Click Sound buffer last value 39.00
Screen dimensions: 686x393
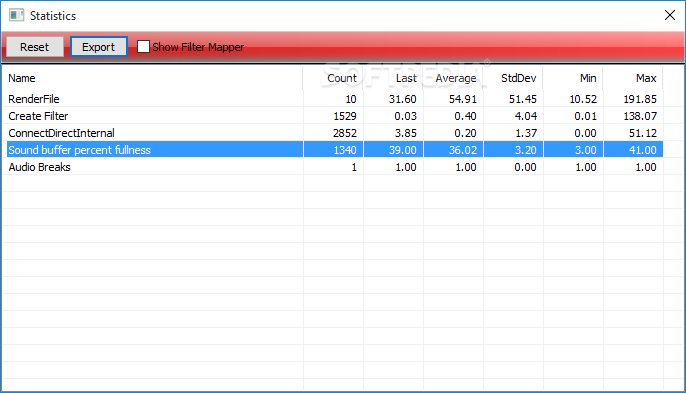point(402,150)
